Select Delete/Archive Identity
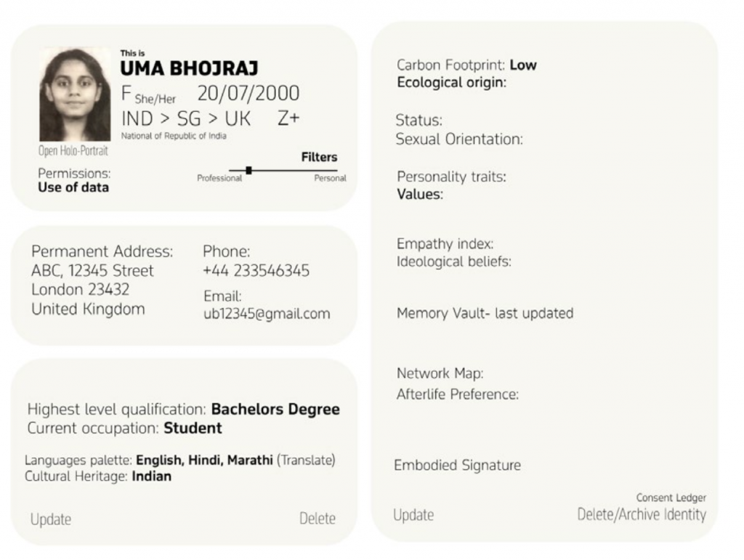The image size is (744, 560). tap(642, 515)
